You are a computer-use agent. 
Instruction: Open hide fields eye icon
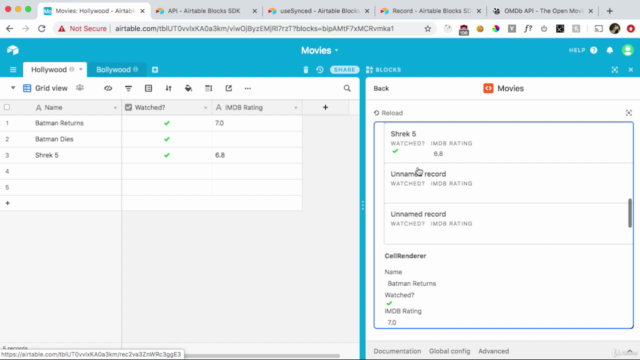(x=108, y=88)
